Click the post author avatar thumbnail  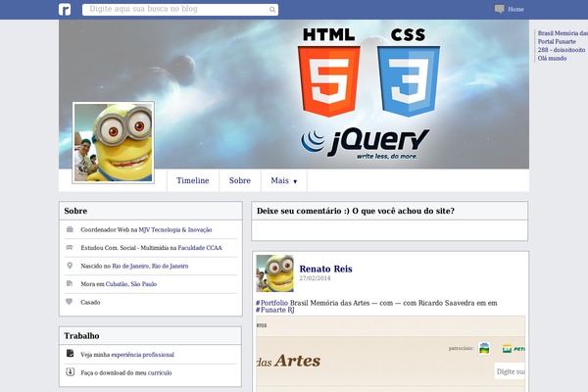(274, 273)
